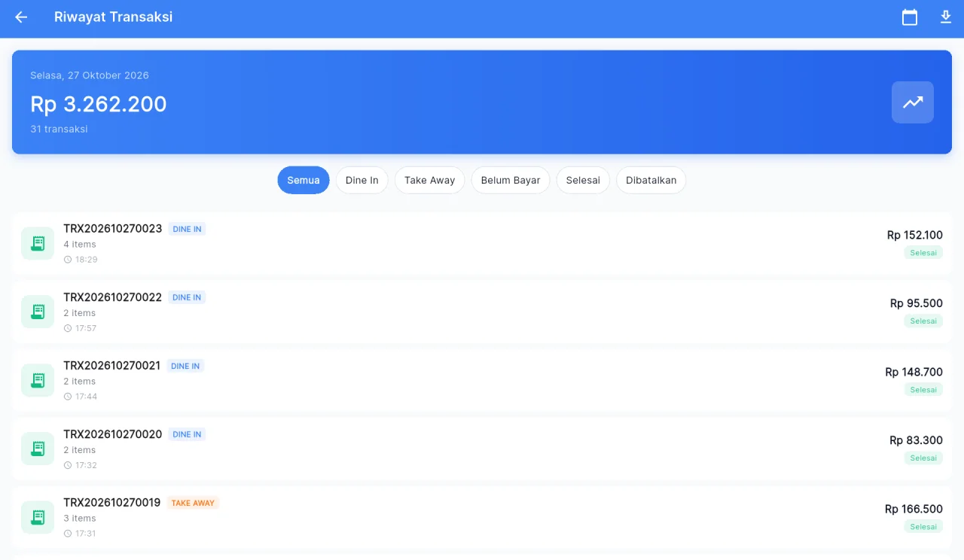Filter transactions by Take Away
The height and width of the screenshot is (560, 964).
tap(430, 180)
